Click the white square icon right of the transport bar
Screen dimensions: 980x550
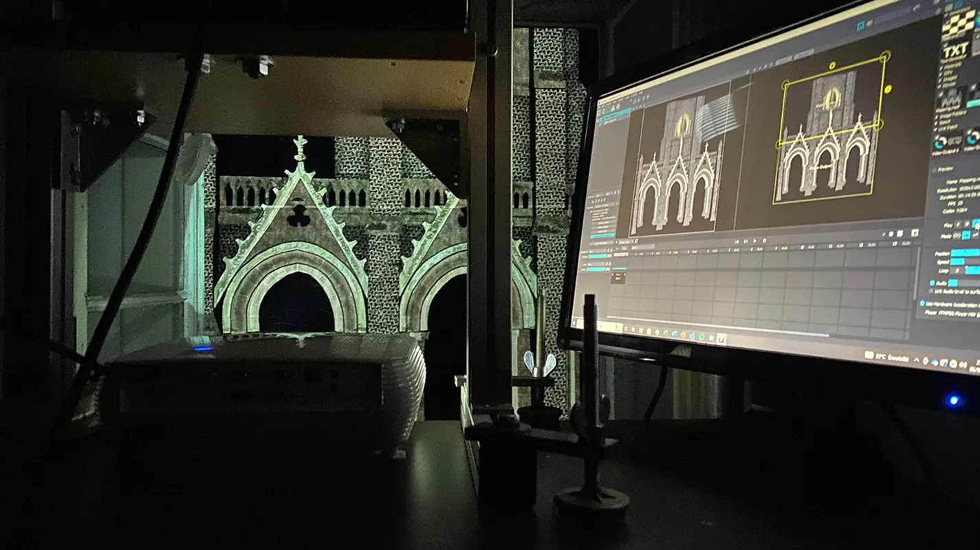(x=900, y=233)
